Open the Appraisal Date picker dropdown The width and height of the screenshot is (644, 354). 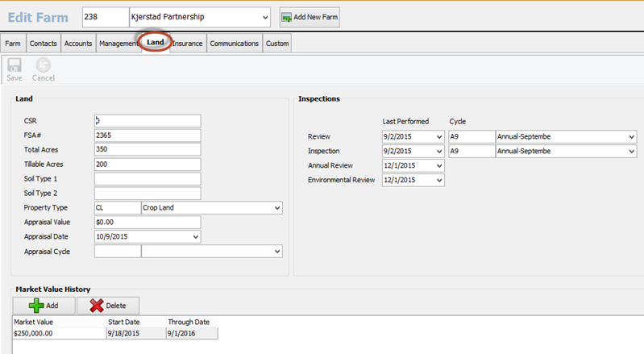pos(196,237)
